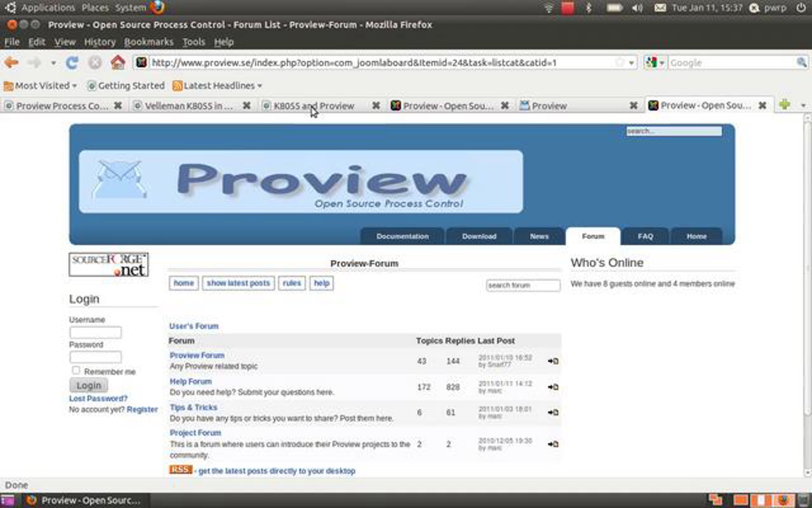Launch Firefox from the top panel icon
The height and width of the screenshot is (508, 812).
coord(158,7)
